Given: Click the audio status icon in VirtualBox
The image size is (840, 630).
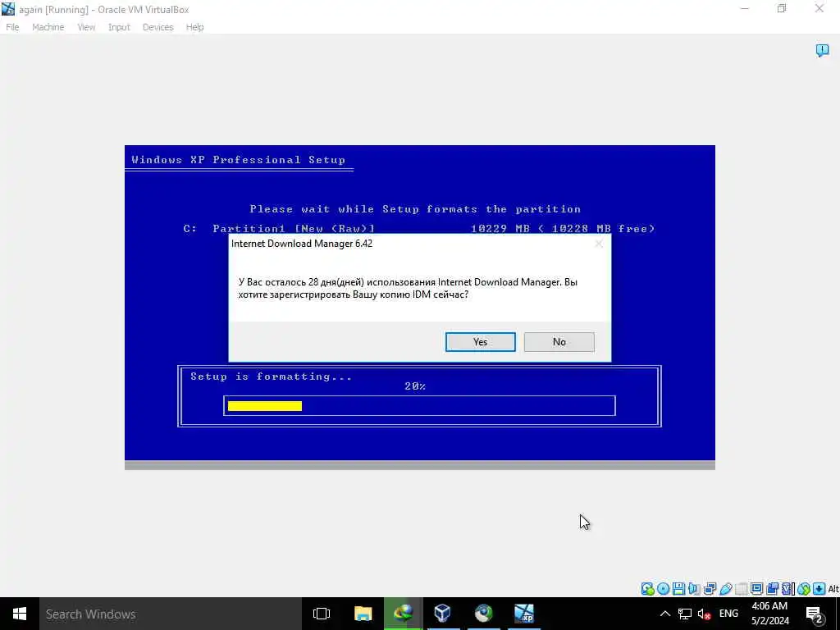Looking at the screenshot, I should pyautogui.click(x=694, y=589).
